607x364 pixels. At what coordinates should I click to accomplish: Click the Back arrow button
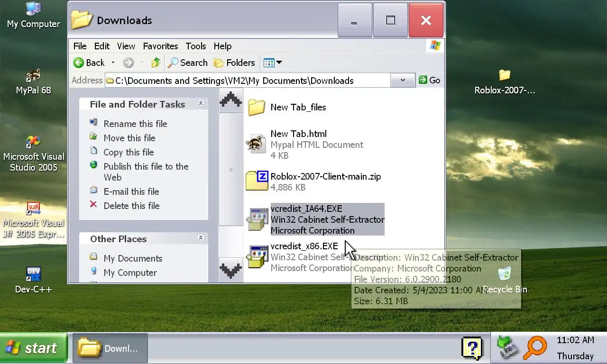point(89,63)
